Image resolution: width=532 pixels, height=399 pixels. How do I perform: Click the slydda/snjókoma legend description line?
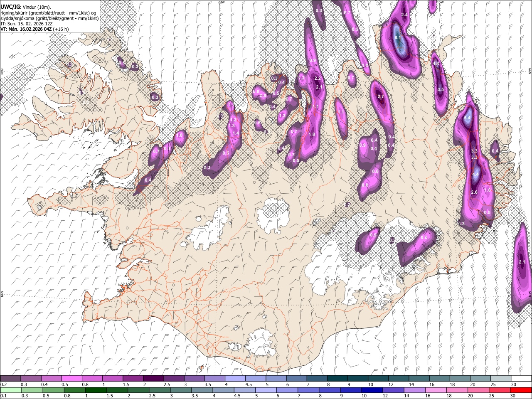click(49, 18)
